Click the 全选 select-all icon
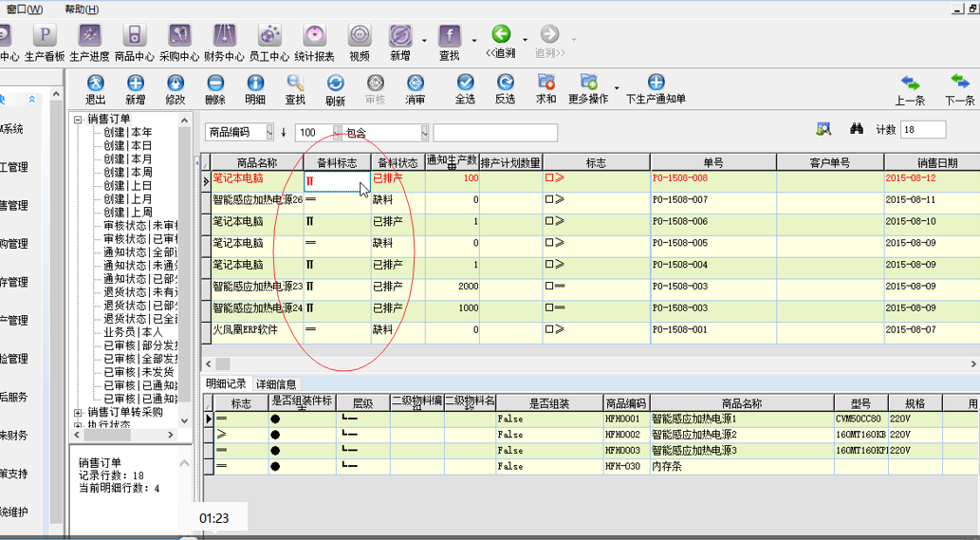 coord(465,83)
